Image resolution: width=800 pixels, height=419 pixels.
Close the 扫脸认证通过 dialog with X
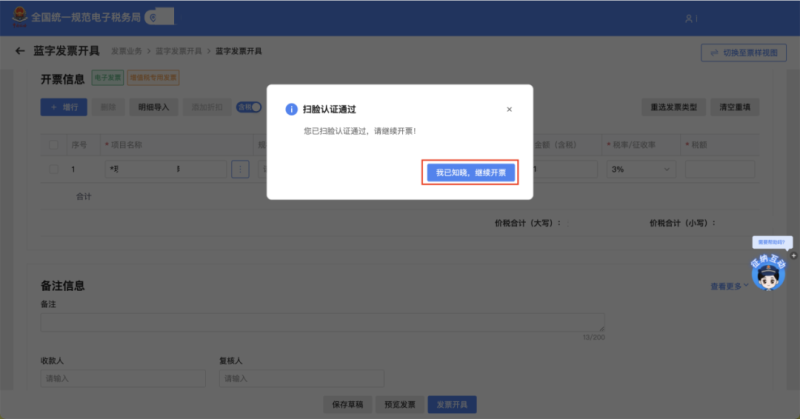[509, 109]
